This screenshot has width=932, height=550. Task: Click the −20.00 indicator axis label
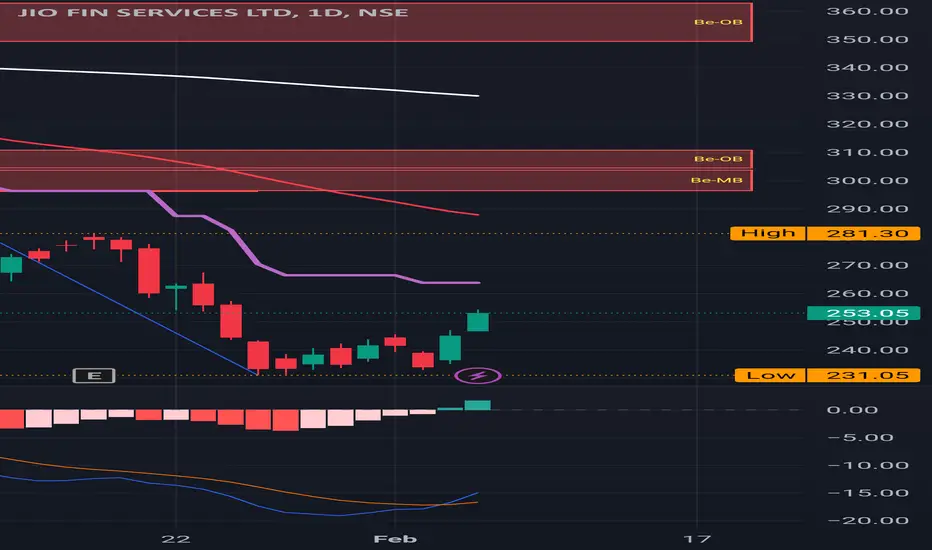867,520
